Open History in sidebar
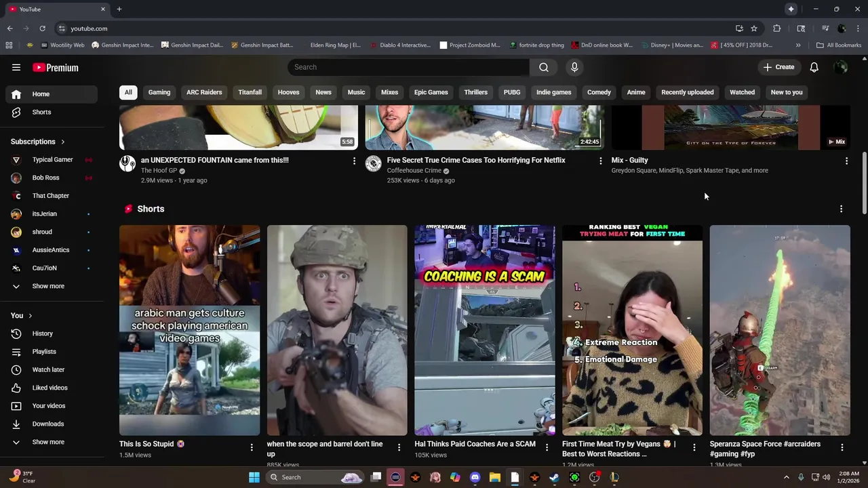Screen dimensions: 868x488 [52, 333]
